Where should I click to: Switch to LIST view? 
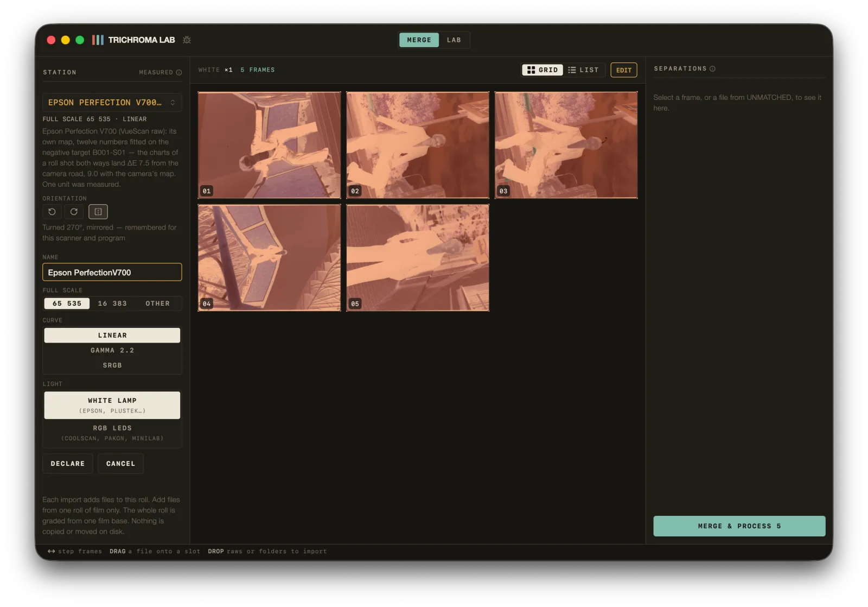[584, 70]
